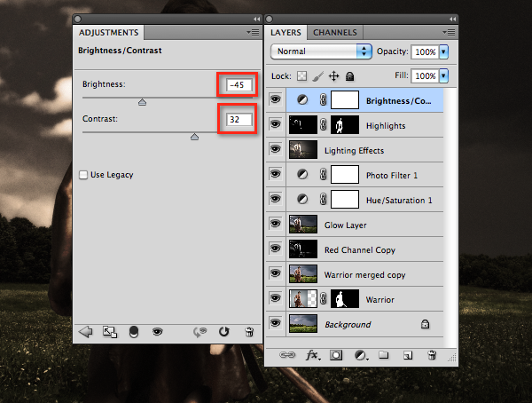Toggle visibility of Lighting Effects layer
The height and width of the screenshot is (403, 532).
(275, 149)
